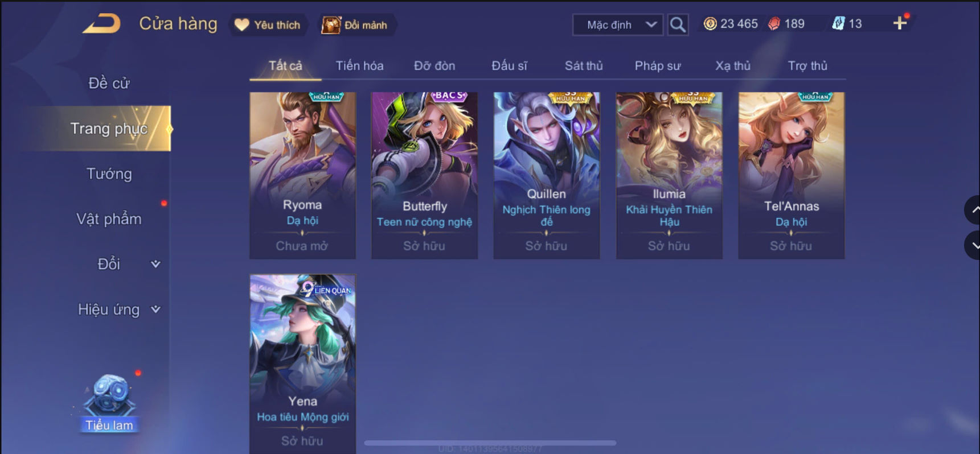Tap the plus icon to add currency
The image size is (980, 454).
pyautogui.click(x=900, y=23)
